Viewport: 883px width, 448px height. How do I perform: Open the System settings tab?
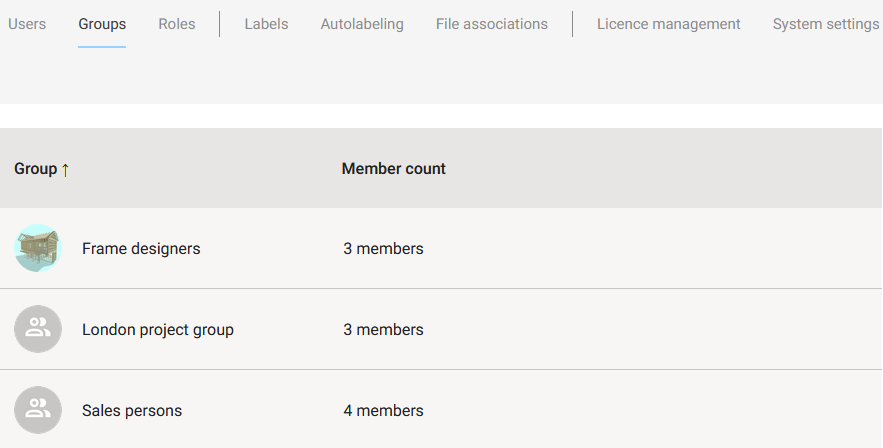[x=826, y=24]
